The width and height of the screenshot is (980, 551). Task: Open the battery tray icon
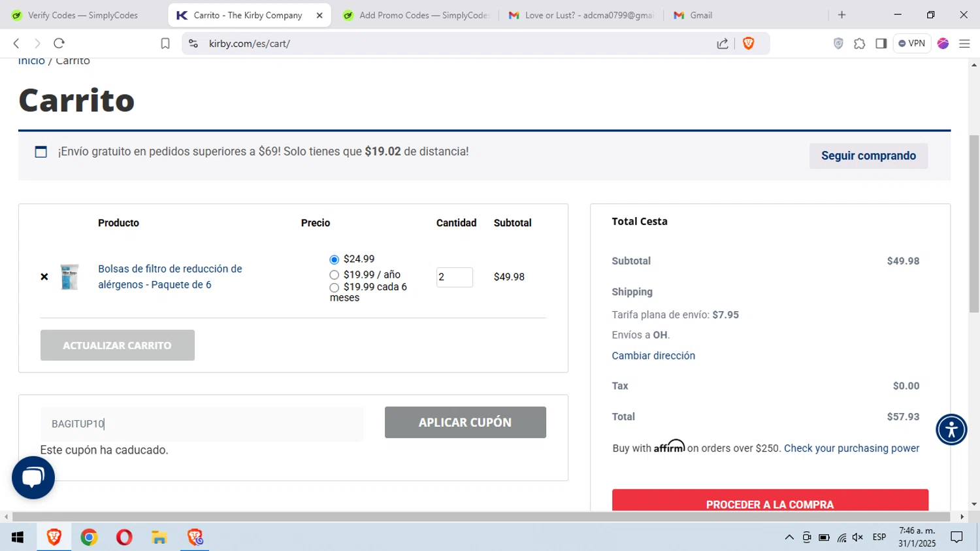(x=824, y=537)
